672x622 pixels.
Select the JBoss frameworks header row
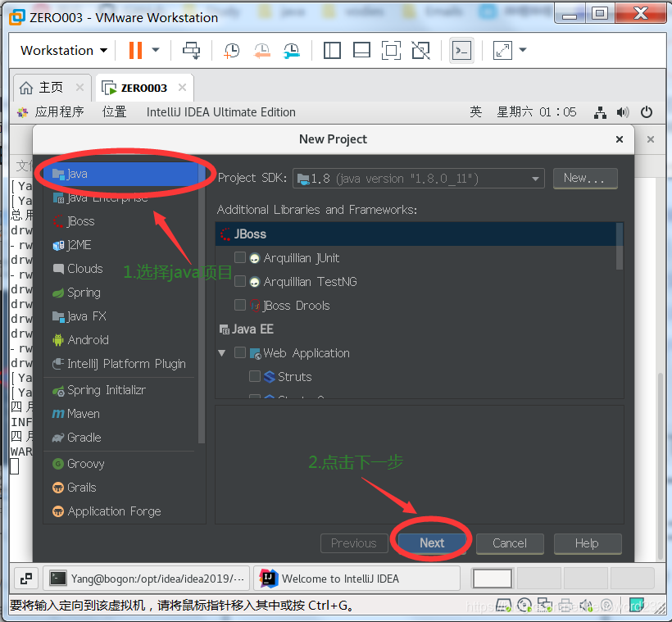click(x=415, y=234)
